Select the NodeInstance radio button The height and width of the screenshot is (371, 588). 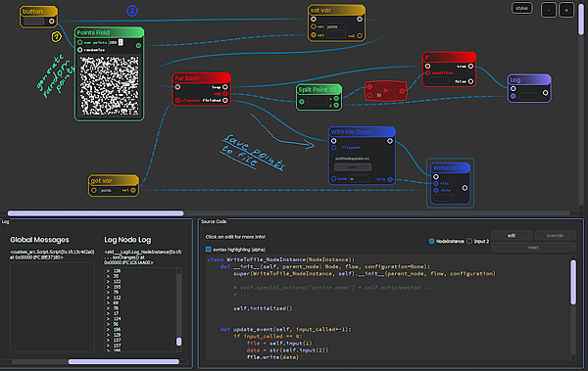pos(431,241)
